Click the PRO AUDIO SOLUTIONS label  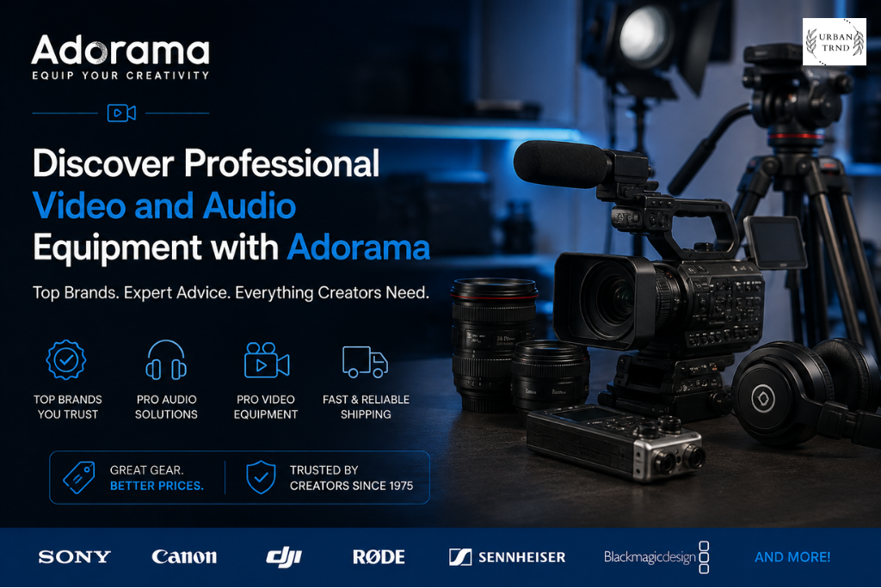[166, 407]
